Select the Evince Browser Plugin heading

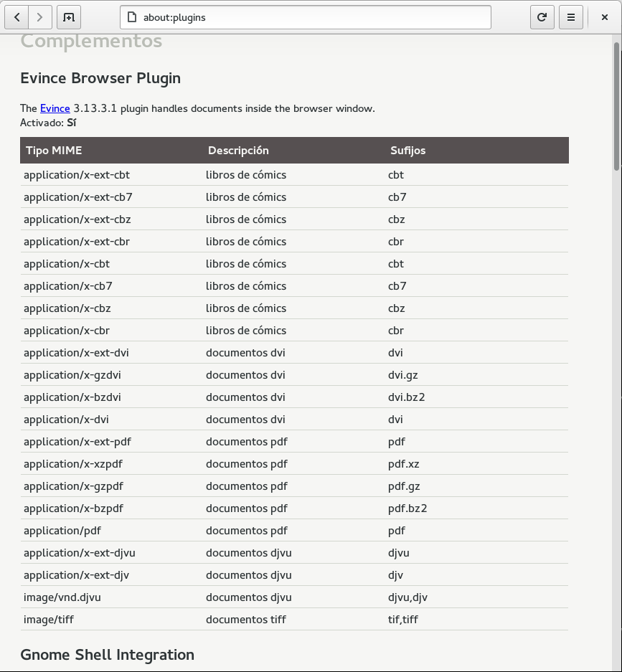[x=100, y=78]
